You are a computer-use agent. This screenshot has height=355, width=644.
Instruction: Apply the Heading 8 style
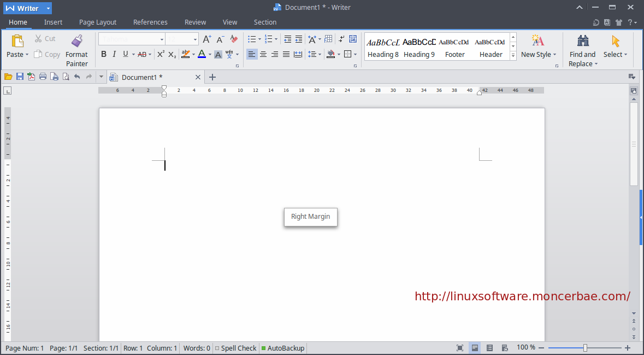tap(383, 46)
